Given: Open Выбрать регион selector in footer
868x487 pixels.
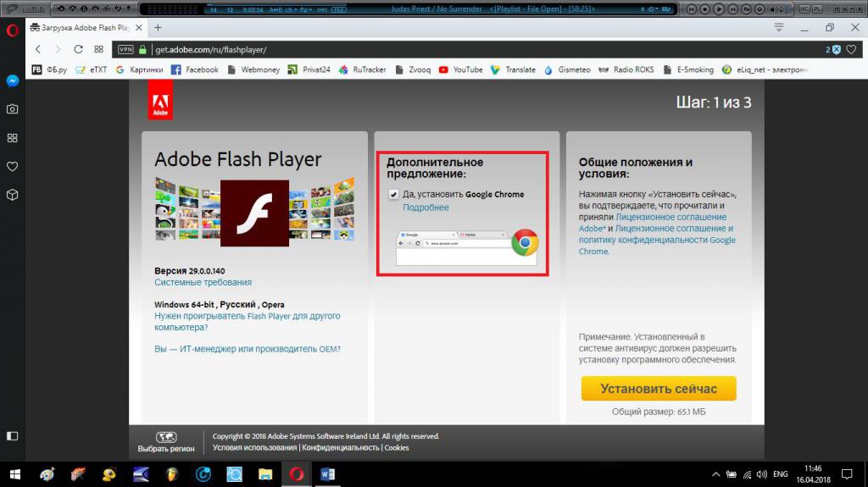Looking at the screenshot, I should coord(165,442).
